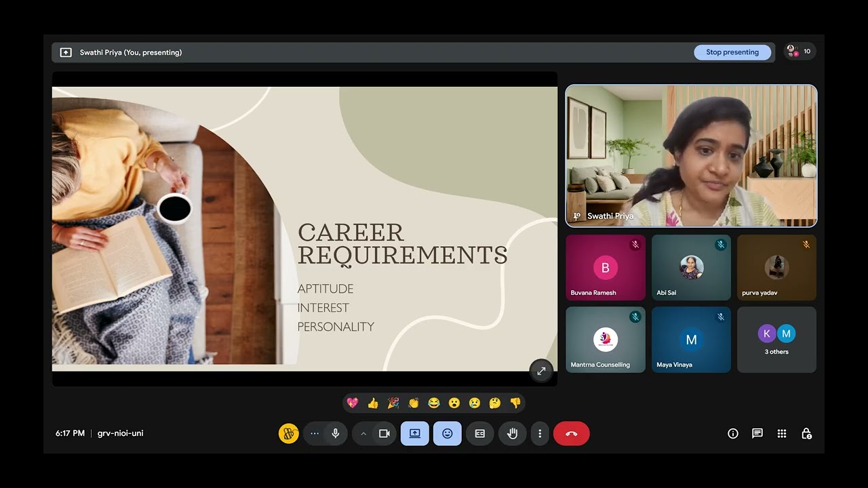Click the yellow bee extension icon
868x488 pixels.
tap(289, 434)
